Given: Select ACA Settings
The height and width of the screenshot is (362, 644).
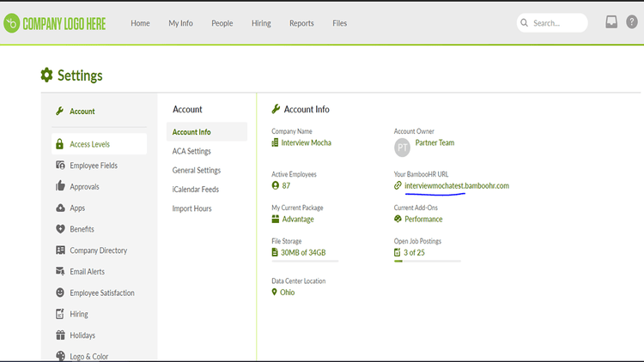Looking at the screenshot, I should tap(191, 151).
